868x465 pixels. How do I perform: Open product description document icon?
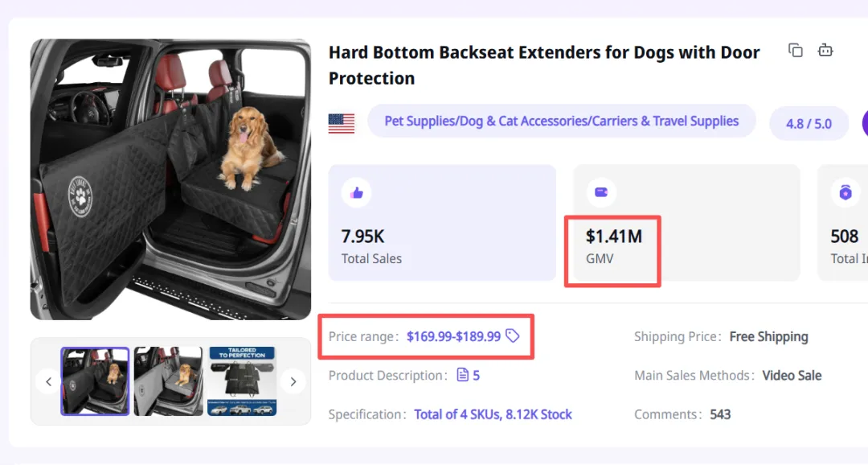pyautogui.click(x=462, y=375)
